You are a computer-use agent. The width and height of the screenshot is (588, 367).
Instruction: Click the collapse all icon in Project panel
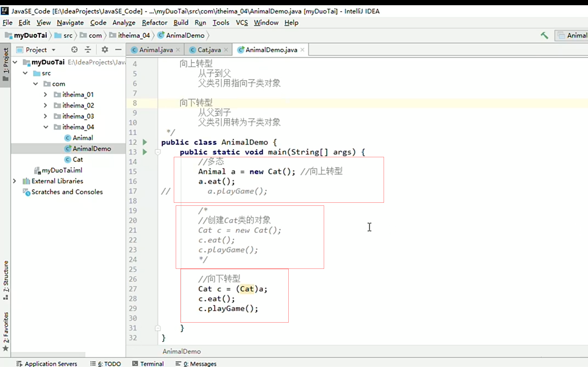(x=88, y=50)
